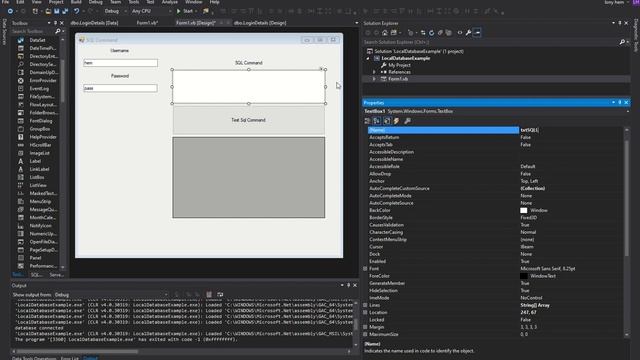Select the gray data grid on the form
The image size is (640, 360).
click(x=249, y=178)
